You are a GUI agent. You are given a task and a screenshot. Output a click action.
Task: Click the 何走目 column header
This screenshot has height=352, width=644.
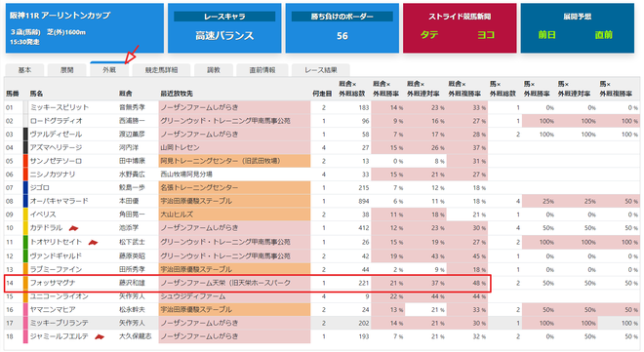322,94
